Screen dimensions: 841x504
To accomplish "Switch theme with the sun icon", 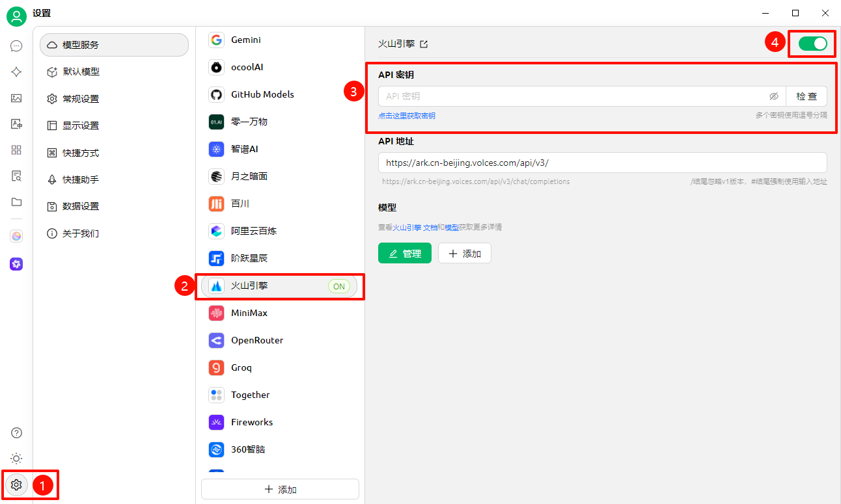I will 16,458.
